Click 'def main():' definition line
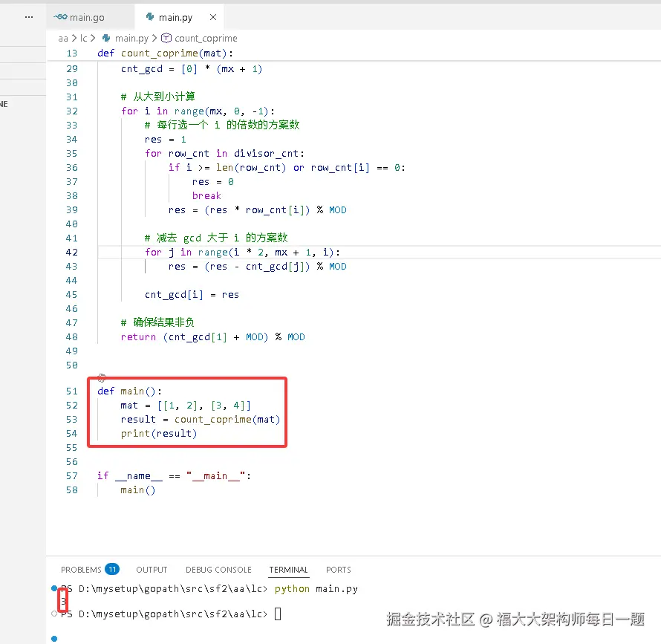The width and height of the screenshot is (661, 644). coord(129,391)
